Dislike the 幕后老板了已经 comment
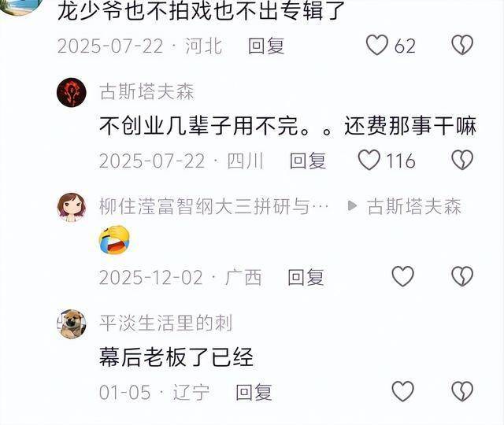 click(x=462, y=391)
